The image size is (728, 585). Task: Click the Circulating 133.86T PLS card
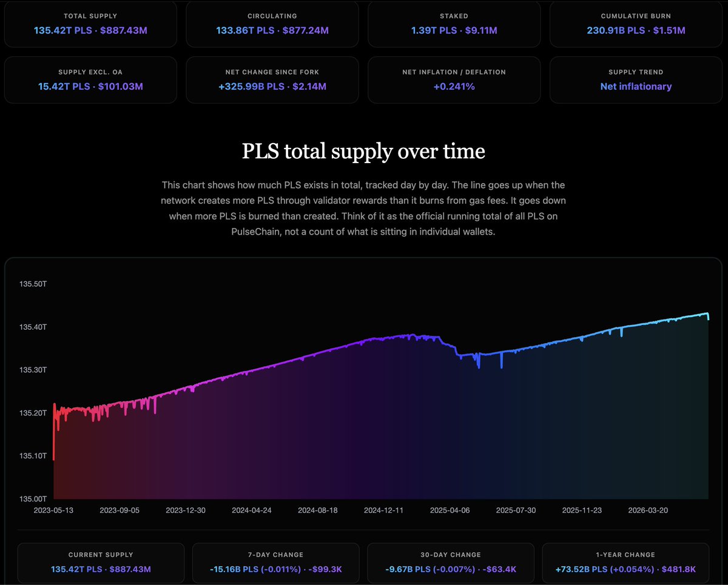click(x=272, y=23)
